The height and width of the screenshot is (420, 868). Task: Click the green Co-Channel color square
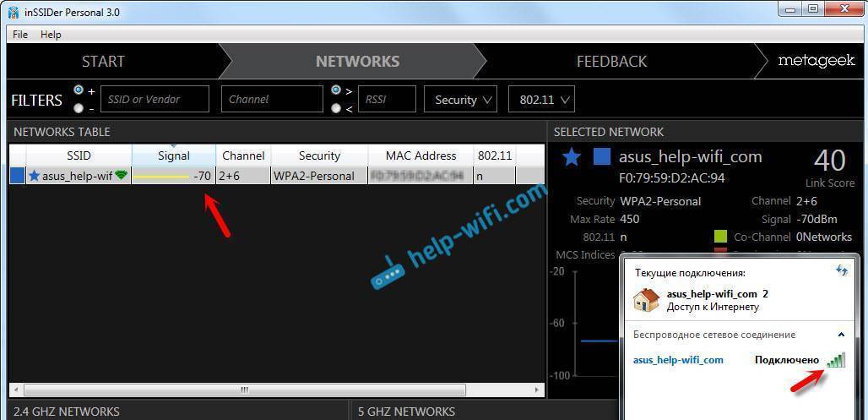tap(720, 237)
